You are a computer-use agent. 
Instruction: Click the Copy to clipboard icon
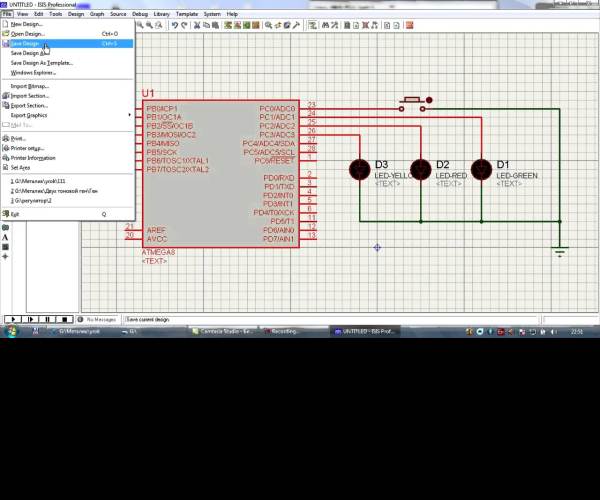pyautogui.click(x=206, y=25)
